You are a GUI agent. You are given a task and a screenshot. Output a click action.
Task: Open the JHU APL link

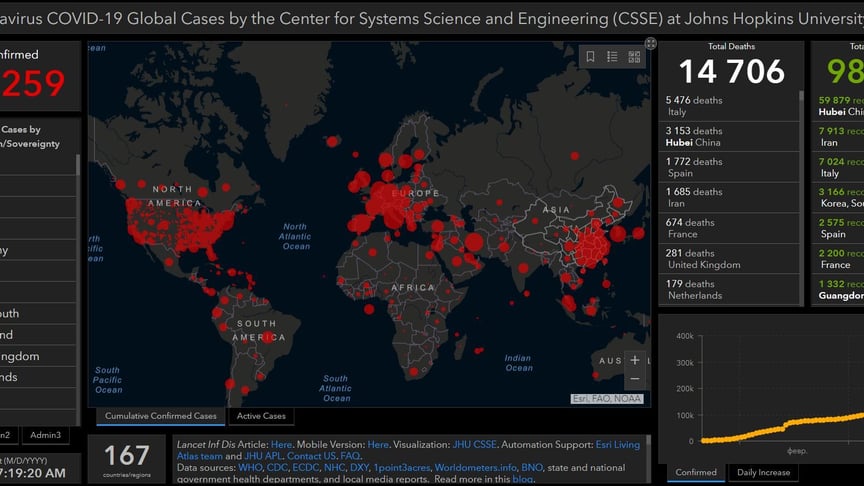(x=263, y=456)
